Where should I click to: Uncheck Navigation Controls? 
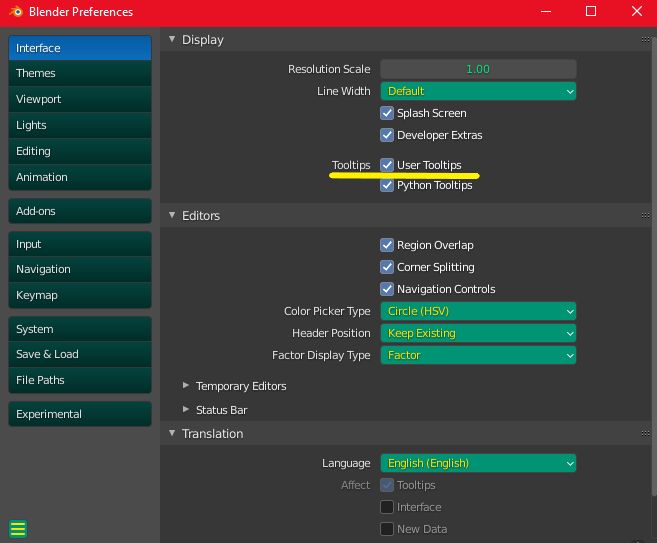(x=387, y=289)
